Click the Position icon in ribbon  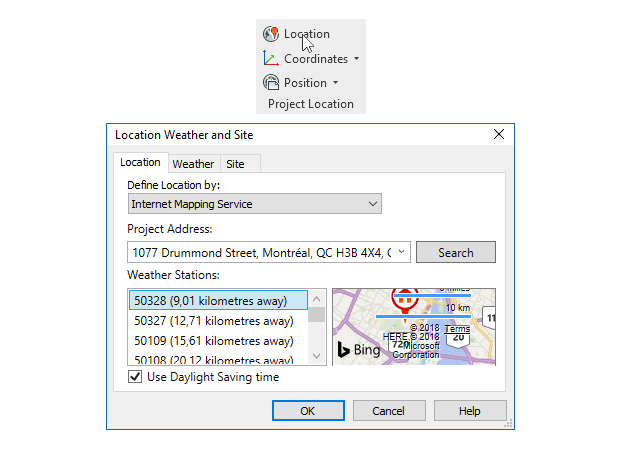point(271,83)
